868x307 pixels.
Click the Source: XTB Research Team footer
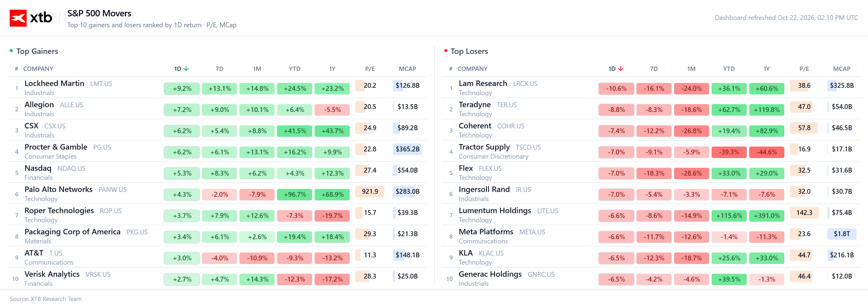click(45, 299)
